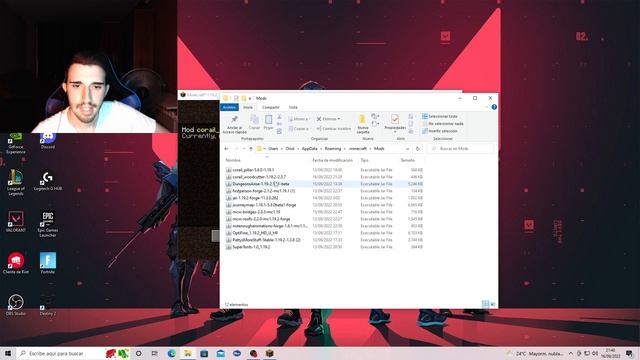
Task: Click the blue help question mark icon
Action: point(494,107)
